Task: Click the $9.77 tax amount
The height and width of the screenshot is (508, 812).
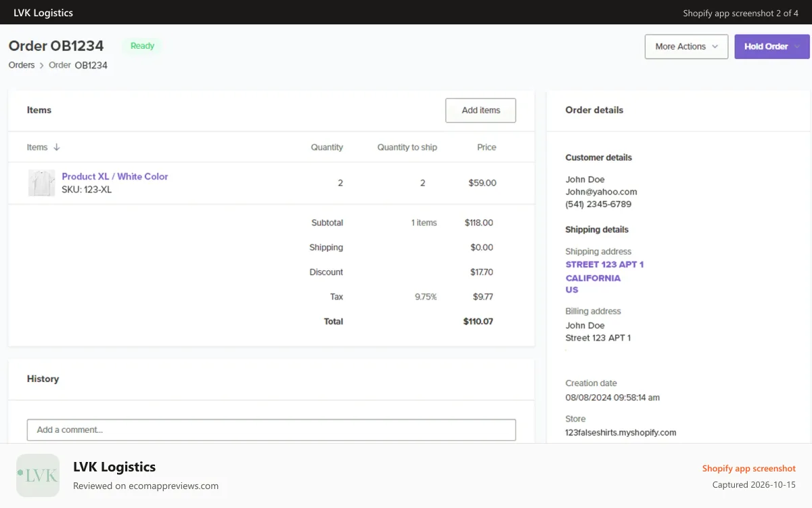Action: click(x=483, y=297)
